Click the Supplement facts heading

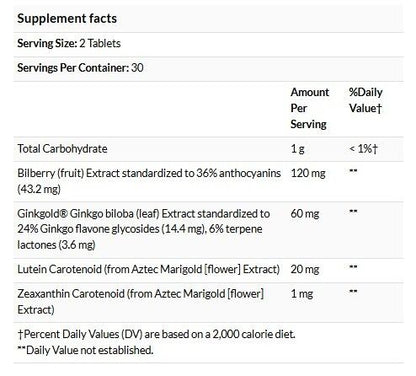pos(67,18)
